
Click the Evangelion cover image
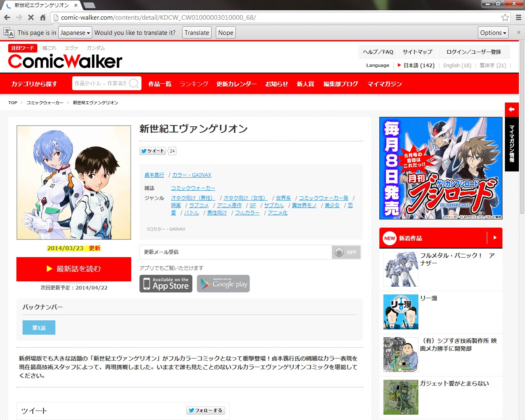(x=74, y=183)
